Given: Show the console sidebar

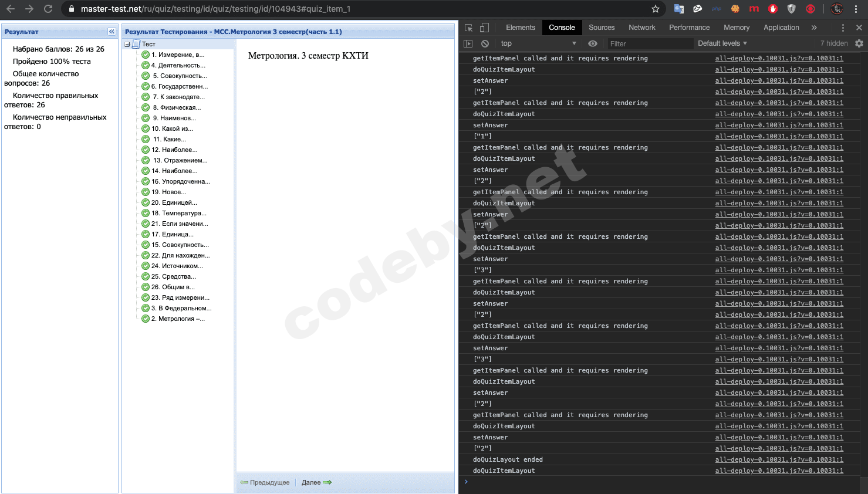Looking at the screenshot, I should coord(468,43).
